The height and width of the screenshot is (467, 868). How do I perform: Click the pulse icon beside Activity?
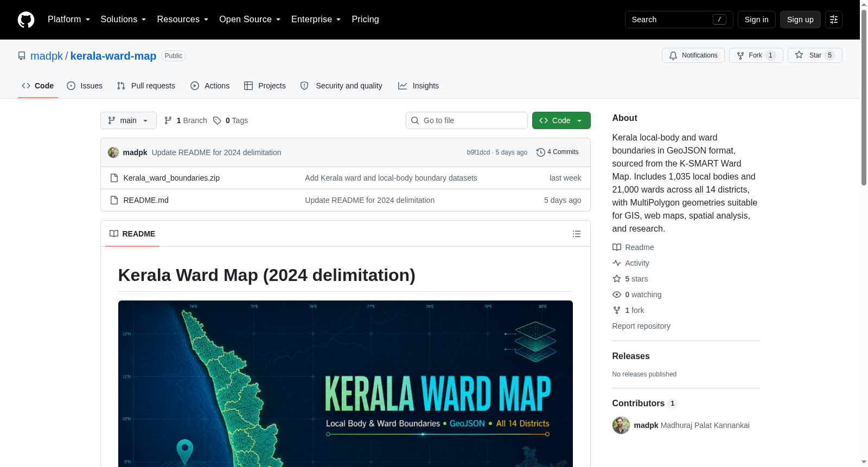click(x=617, y=263)
